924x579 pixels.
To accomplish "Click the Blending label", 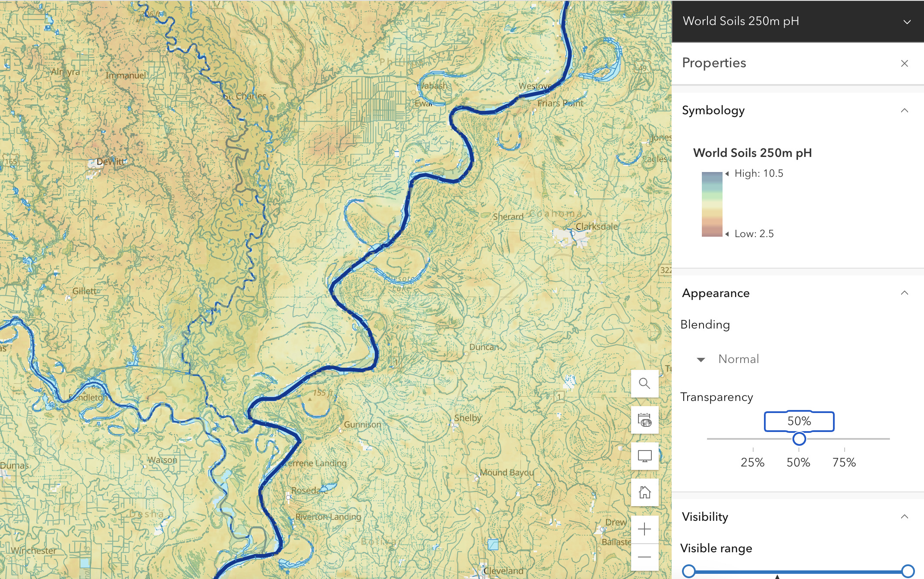I will 705,325.
